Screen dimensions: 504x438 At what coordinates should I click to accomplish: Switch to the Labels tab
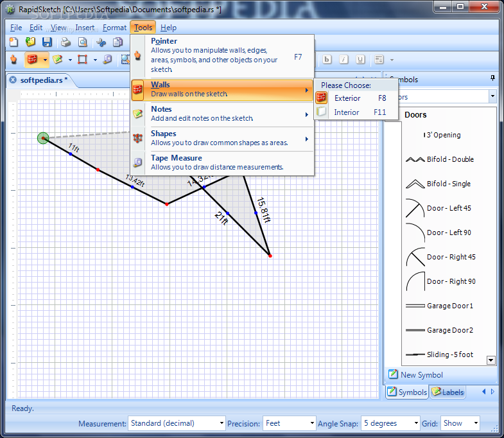448,392
